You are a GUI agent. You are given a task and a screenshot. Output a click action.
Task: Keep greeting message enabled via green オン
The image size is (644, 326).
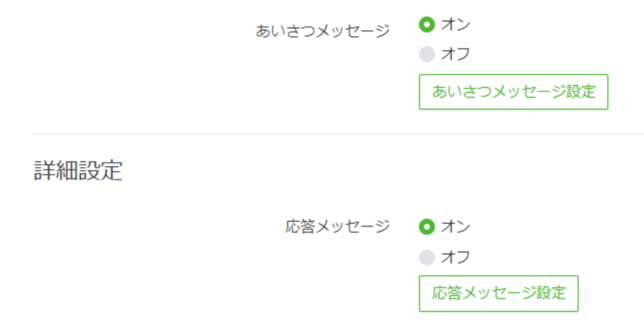click(x=427, y=25)
